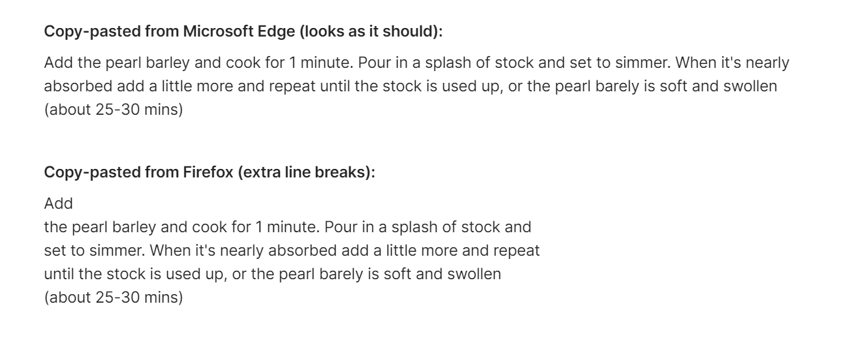This screenshot has height=349, width=868.
Task: Click Firefox line starting "set to simmer"
Action: pyautogui.click(x=291, y=250)
